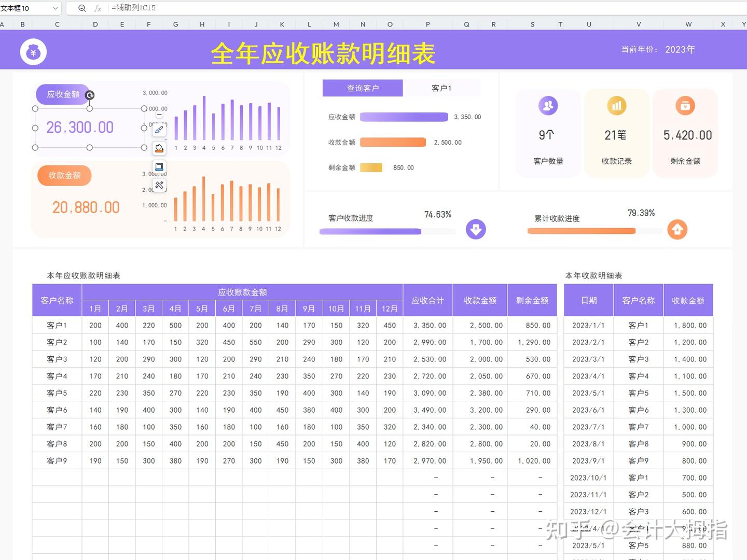Click the 1月 month header

95,309
